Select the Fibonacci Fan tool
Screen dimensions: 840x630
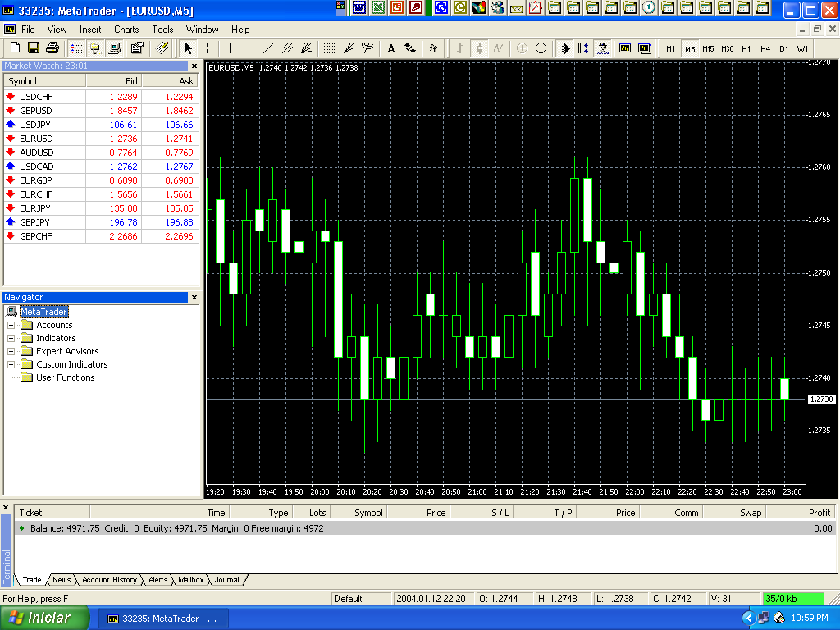point(349,48)
